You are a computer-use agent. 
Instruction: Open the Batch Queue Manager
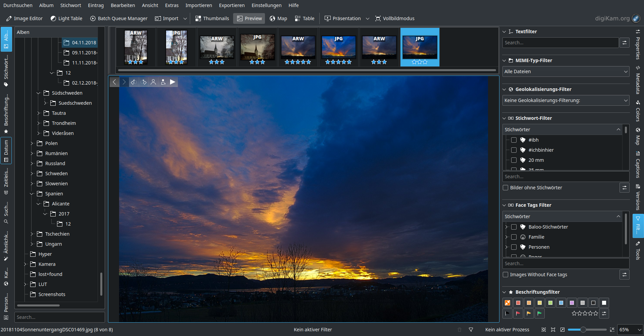coord(119,18)
